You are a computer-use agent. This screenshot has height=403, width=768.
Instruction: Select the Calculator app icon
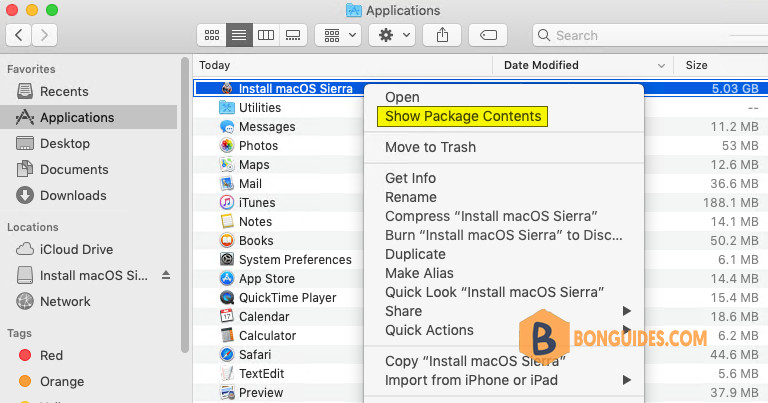click(227, 335)
